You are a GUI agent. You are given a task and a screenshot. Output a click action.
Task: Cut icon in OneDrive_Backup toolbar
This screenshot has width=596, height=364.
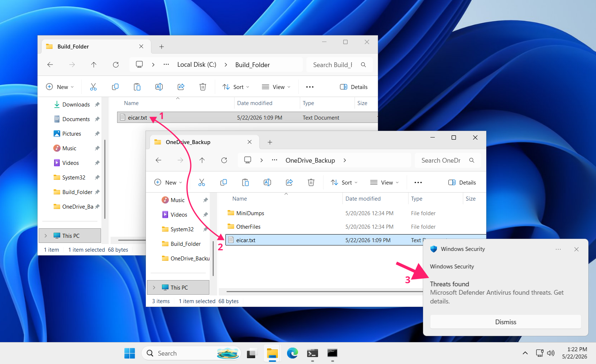[202, 182]
